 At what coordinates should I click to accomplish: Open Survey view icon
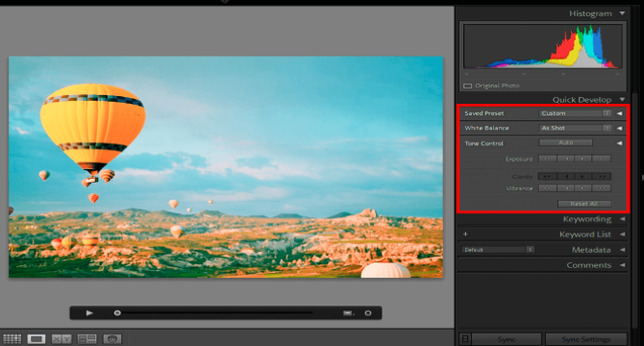(87, 338)
